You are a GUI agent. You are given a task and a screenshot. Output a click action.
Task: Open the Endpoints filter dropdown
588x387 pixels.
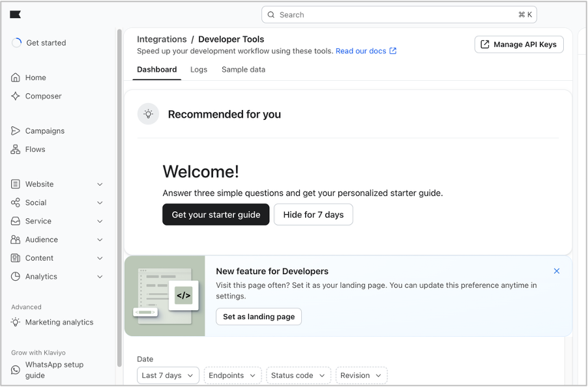pyautogui.click(x=233, y=375)
